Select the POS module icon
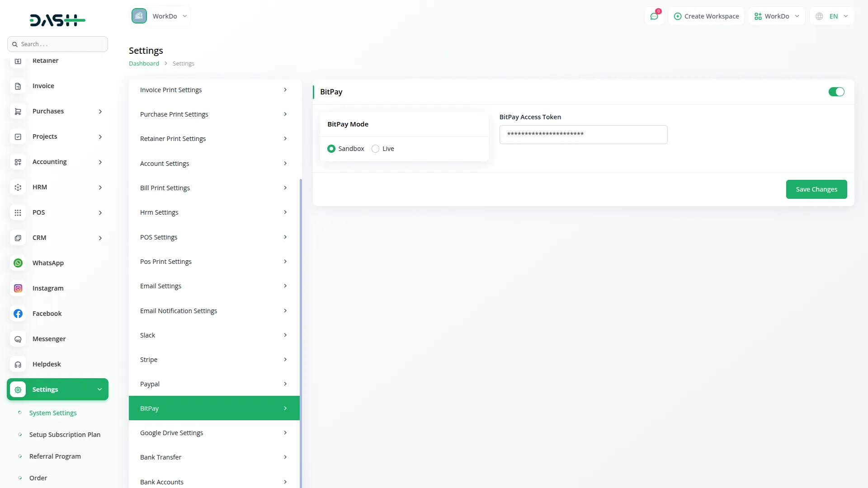Image resolution: width=868 pixels, height=488 pixels. coord(18,212)
